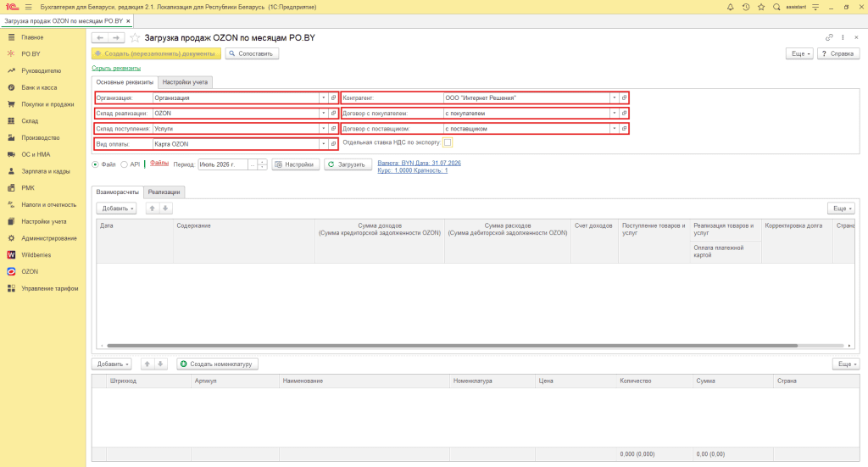The image size is (868, 467).
Task: Click the favorites star in title bar
Action: pos(761,7)
